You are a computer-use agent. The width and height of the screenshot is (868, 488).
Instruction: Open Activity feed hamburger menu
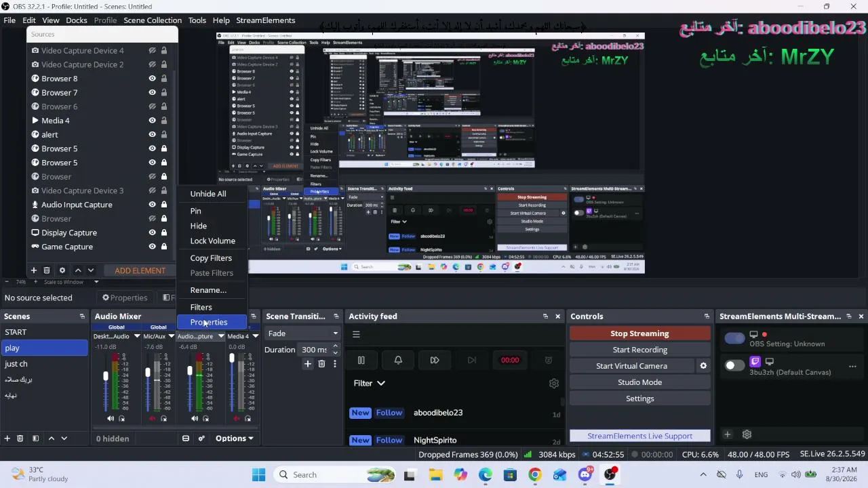[356, 333]
